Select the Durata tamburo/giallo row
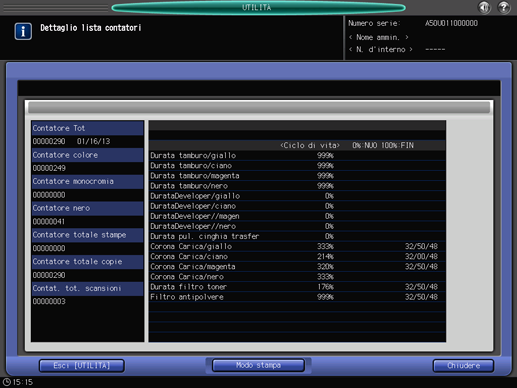 tap(297, 156)
